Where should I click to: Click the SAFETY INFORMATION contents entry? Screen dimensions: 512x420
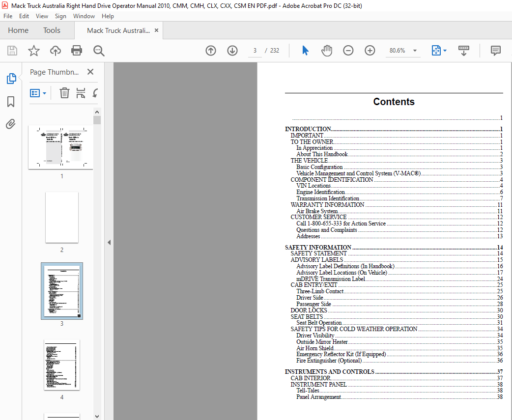[x=394, y=248]
